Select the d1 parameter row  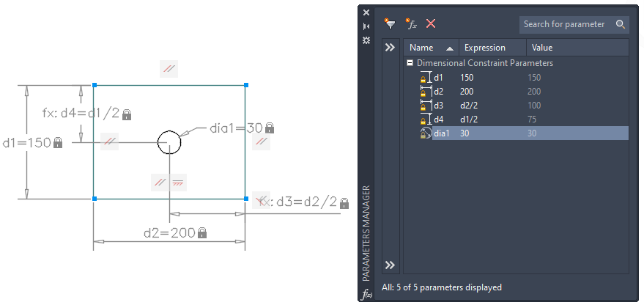[524, 78]
